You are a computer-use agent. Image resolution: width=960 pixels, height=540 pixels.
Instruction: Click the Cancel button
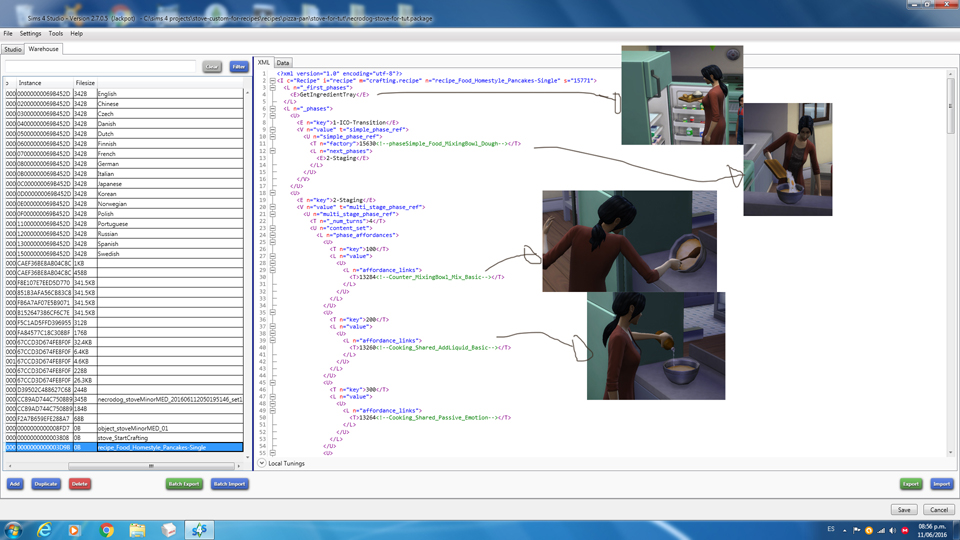tap(939, 509)
